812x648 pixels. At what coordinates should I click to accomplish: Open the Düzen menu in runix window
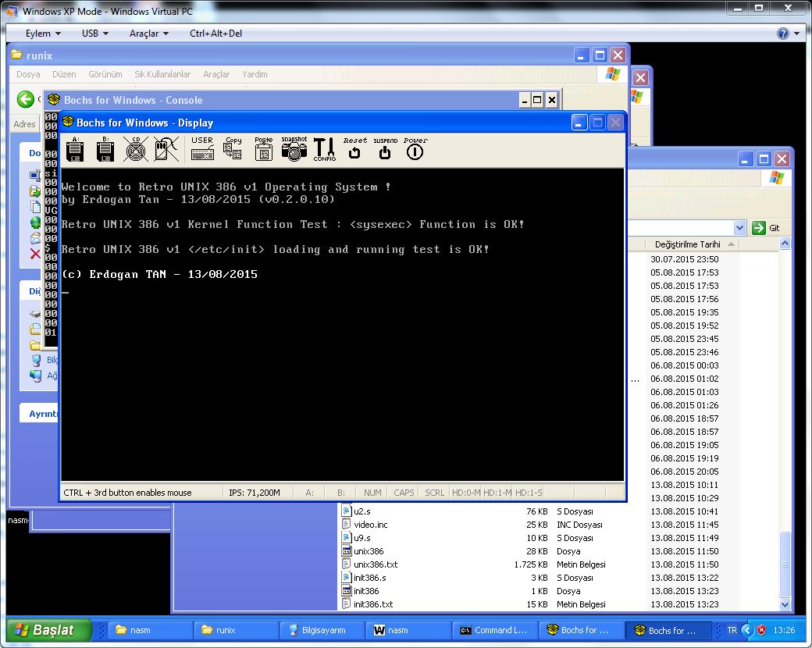click(x=64, y=74)
